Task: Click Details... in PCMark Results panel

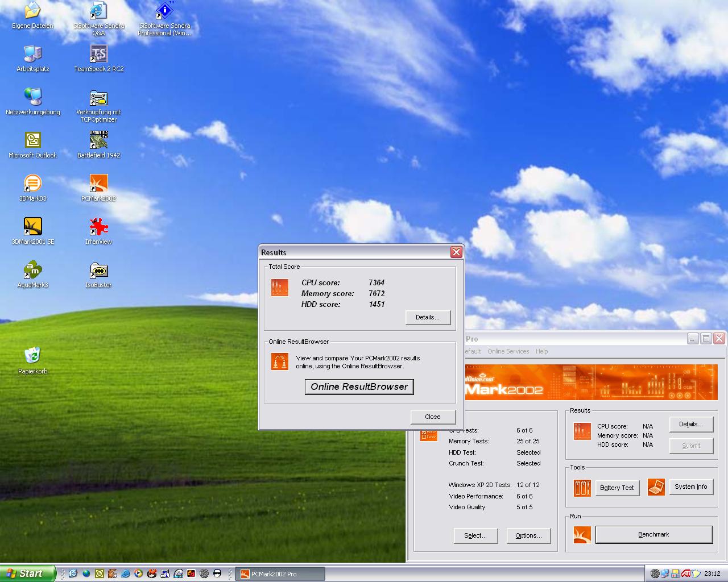Action: (691, 424)
